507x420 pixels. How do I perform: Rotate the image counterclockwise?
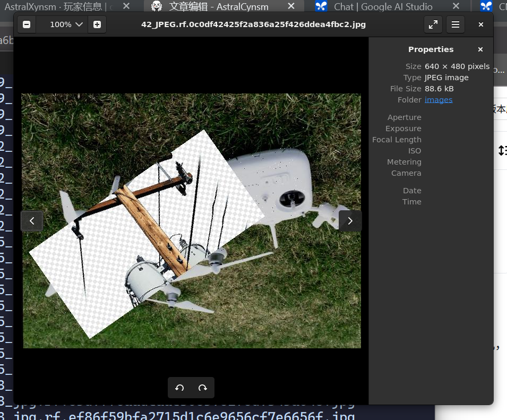click(x=179, y=388)
